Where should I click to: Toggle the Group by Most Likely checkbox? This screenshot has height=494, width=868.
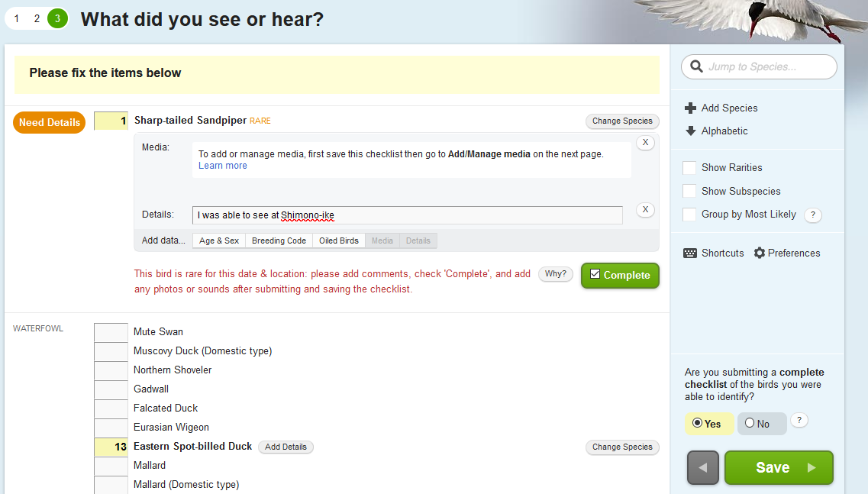(x=689, y=215)
